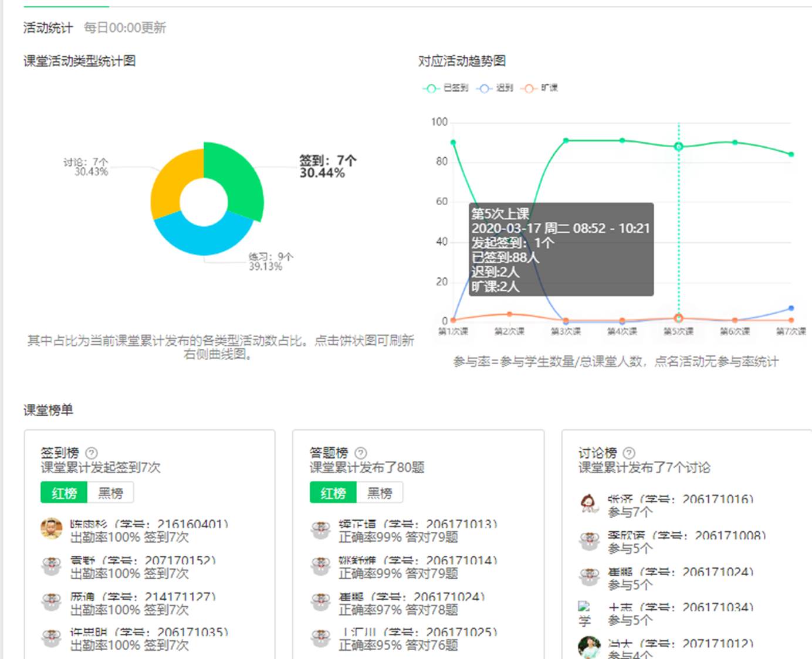
Task: Click avatar of student 206171025
Action: click(320, 638)
